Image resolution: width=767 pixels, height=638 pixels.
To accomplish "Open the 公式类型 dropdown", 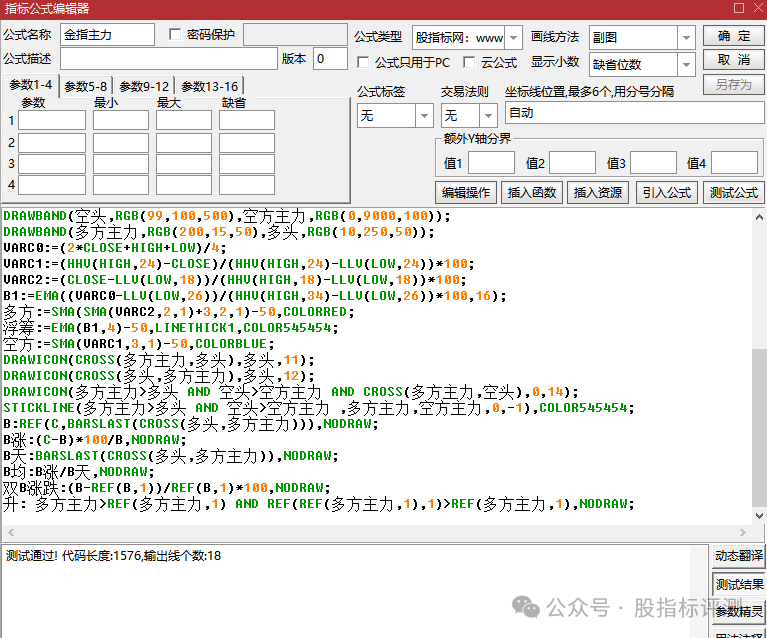I will click(513, 38).
